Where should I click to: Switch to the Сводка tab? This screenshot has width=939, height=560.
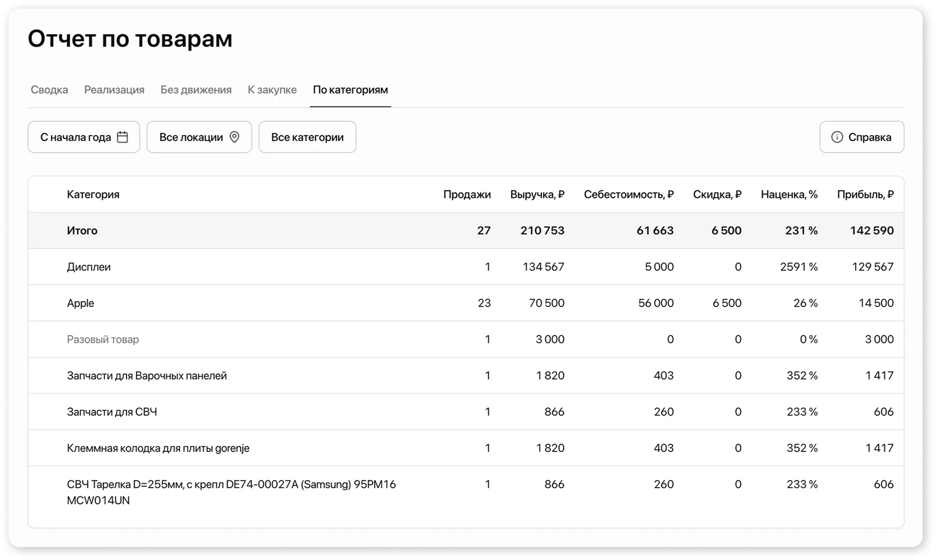click(x=49, y=90)
